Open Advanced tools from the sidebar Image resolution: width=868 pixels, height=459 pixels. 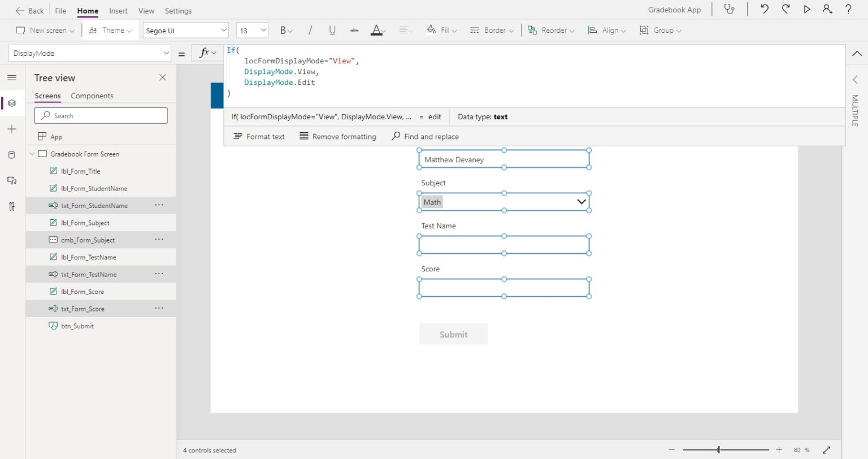pos(12,206)
